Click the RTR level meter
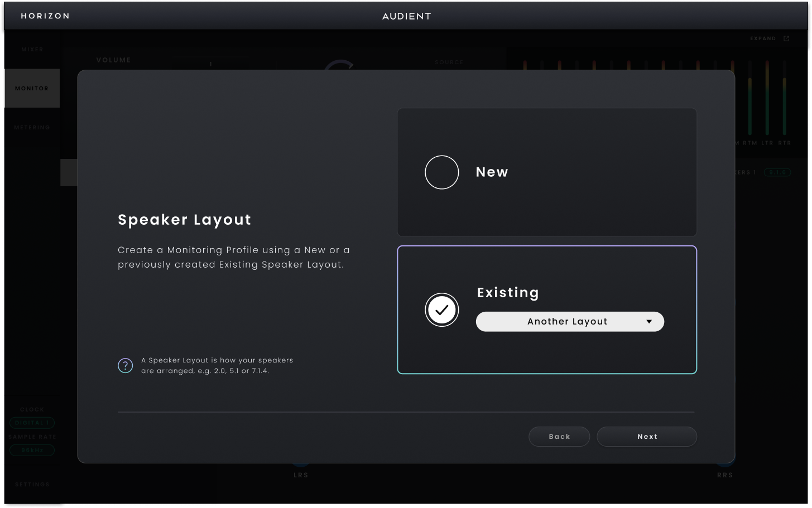 [x=785, y=98]
